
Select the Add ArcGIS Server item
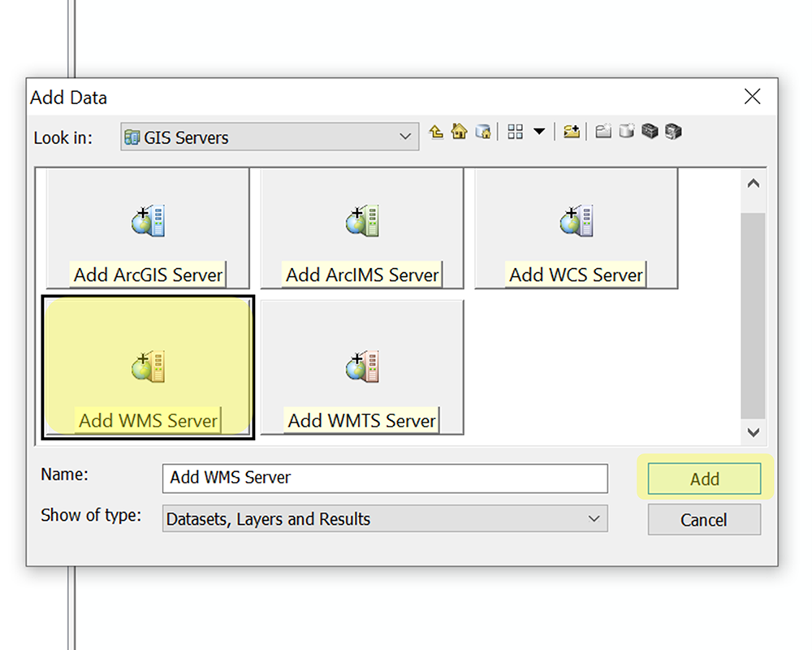click(x=147, y=228)
